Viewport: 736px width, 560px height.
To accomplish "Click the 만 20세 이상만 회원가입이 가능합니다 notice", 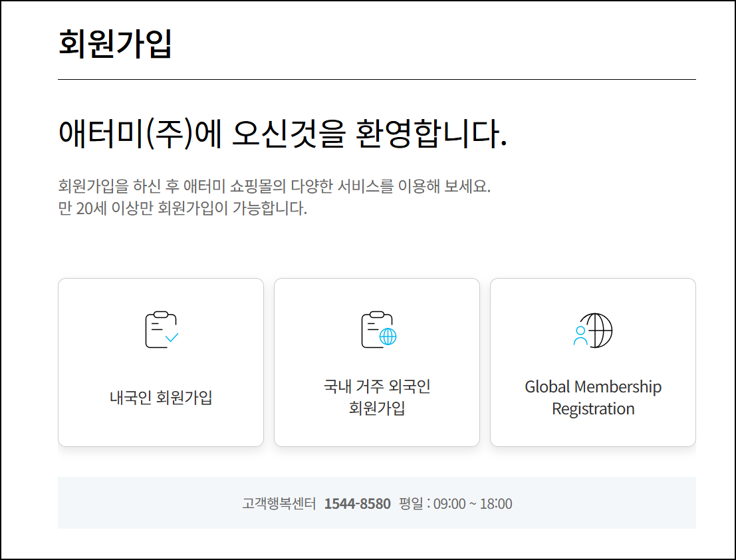I will [183, 208].
